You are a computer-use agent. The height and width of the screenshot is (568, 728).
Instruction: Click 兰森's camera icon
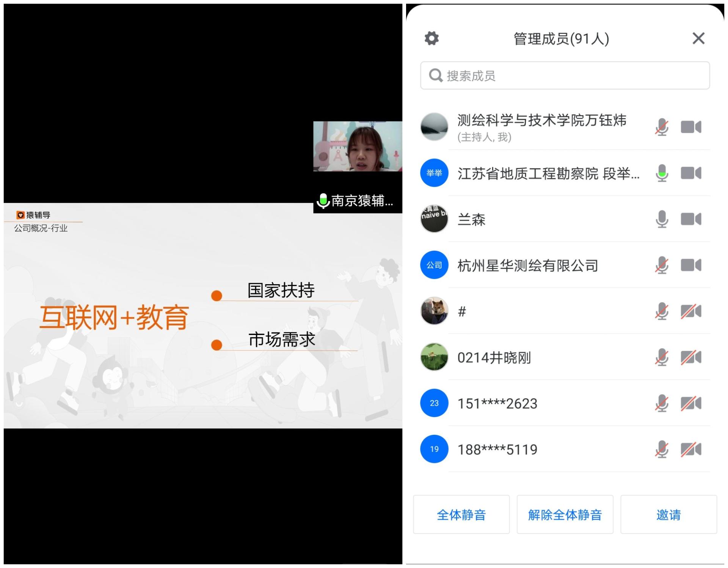pos(691,219)
